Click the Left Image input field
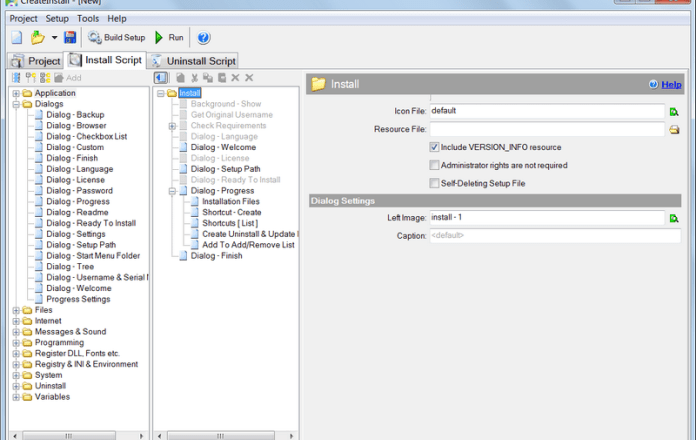 click(x=547, y=218)
